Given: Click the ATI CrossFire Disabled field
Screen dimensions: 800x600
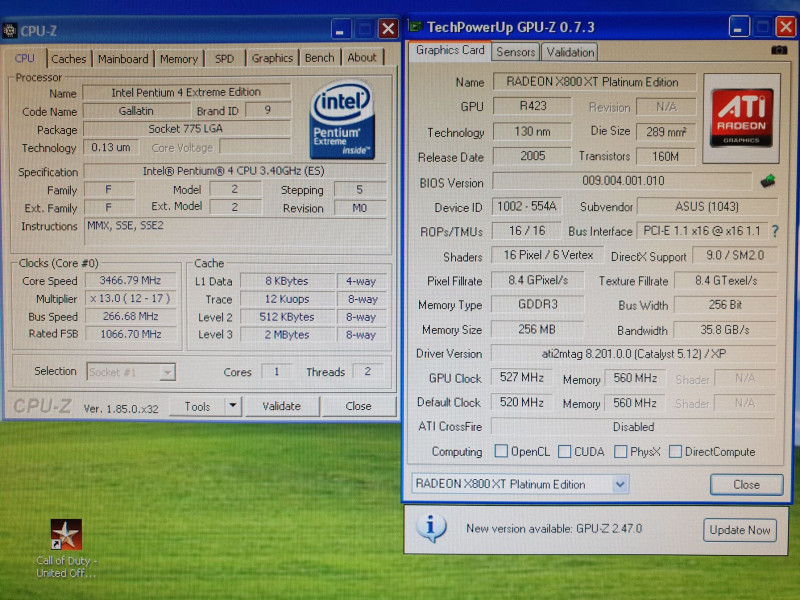Looking at the screenshot, I should (633, 427).
